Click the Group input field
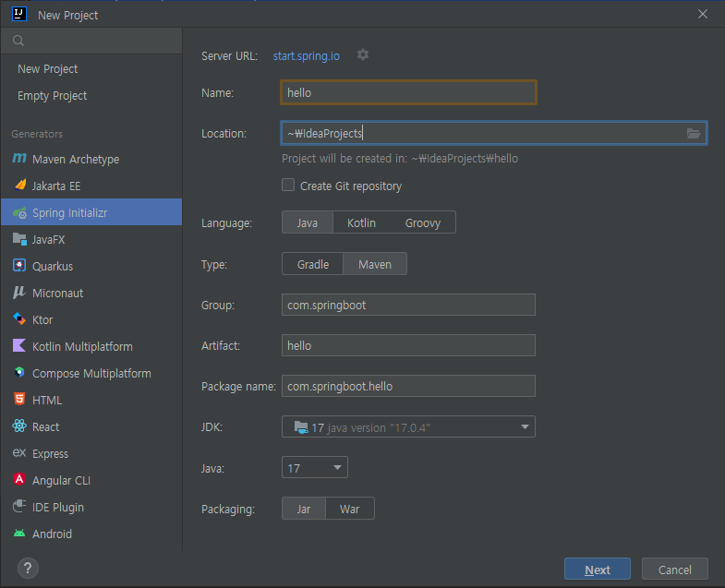725x588 pixels. pyautogui.click(x=408, y=306)
